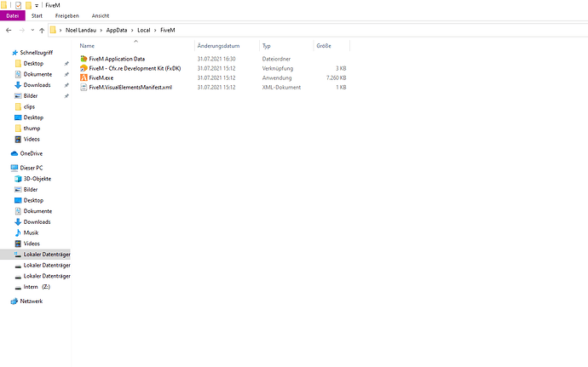Viewport: 588px width, 367px height.
Task: Select the highlighted Lokaler Datenträger drive
Action: pyautogui.click(x=35, y=255)
